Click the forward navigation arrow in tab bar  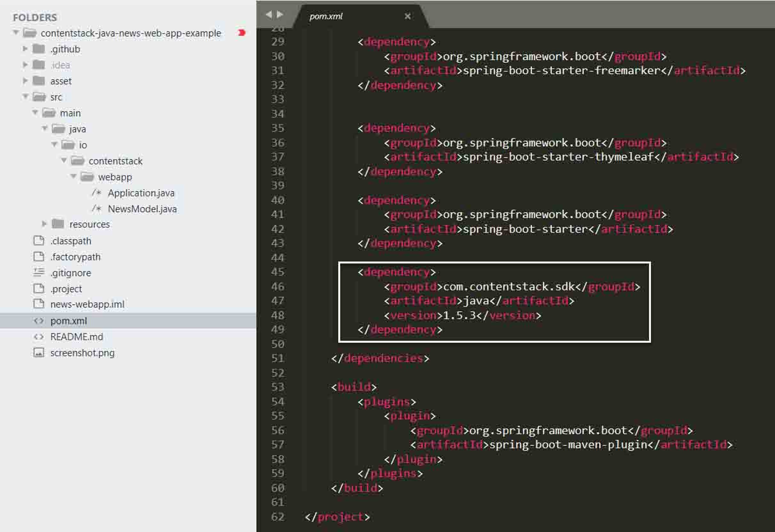[x=280, y=14]
